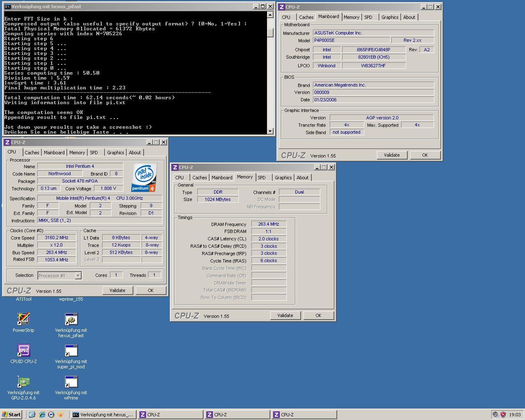
Task: Activate the last CPU-Z taskbar button
Action: click(304, 415)
